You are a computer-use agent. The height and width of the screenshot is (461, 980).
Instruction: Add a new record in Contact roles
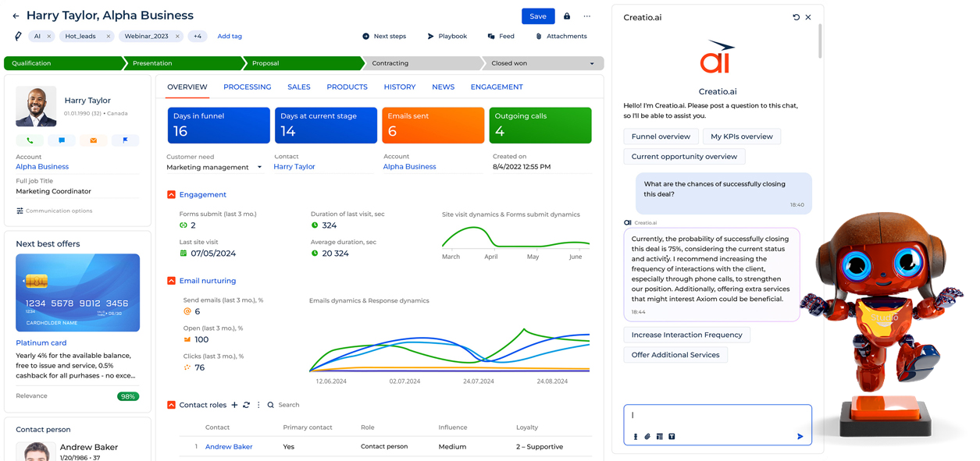click(x=233, y=405)
